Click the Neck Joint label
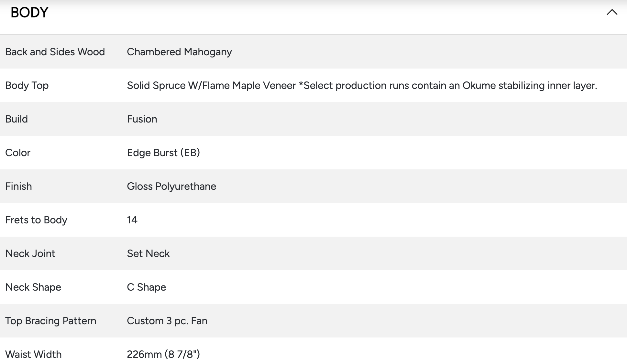This screenshot has width=627, height=364. click(x=30, y=253)
